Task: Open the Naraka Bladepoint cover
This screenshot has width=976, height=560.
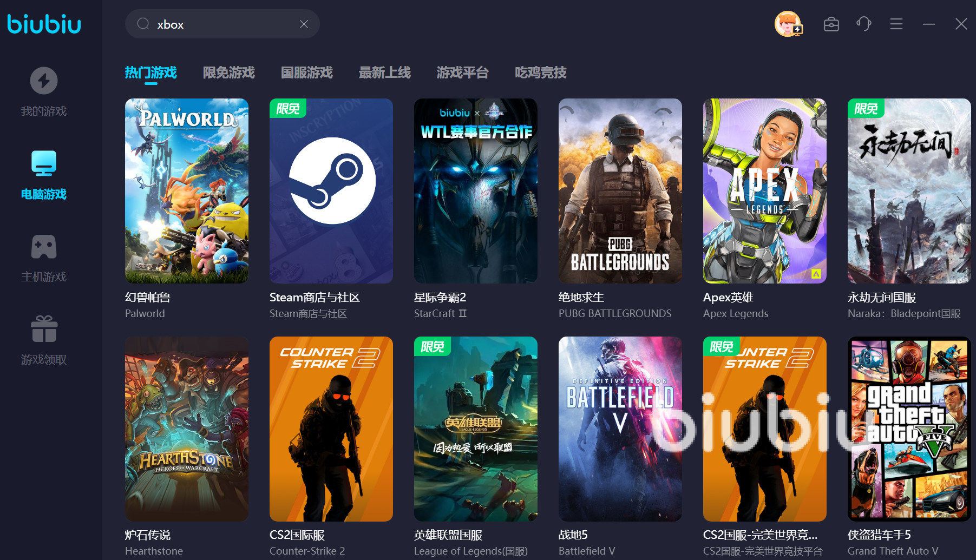Action: [x=909, y=191]
